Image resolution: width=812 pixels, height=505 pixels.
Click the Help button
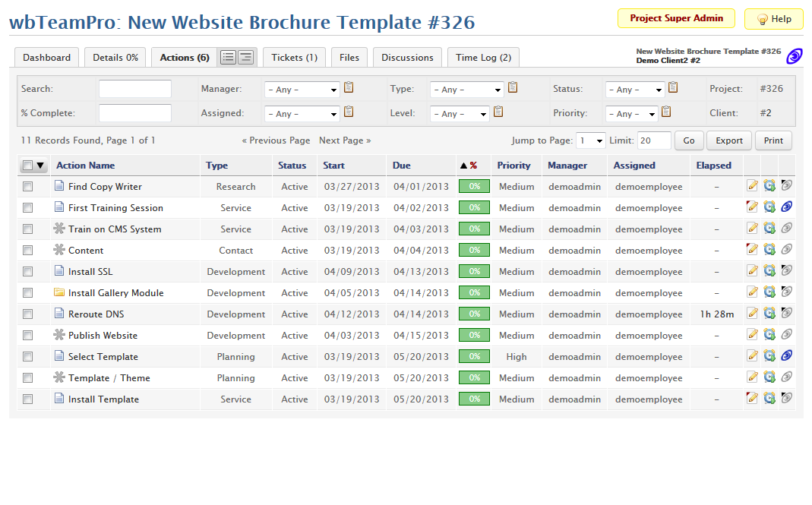(773, 19)
